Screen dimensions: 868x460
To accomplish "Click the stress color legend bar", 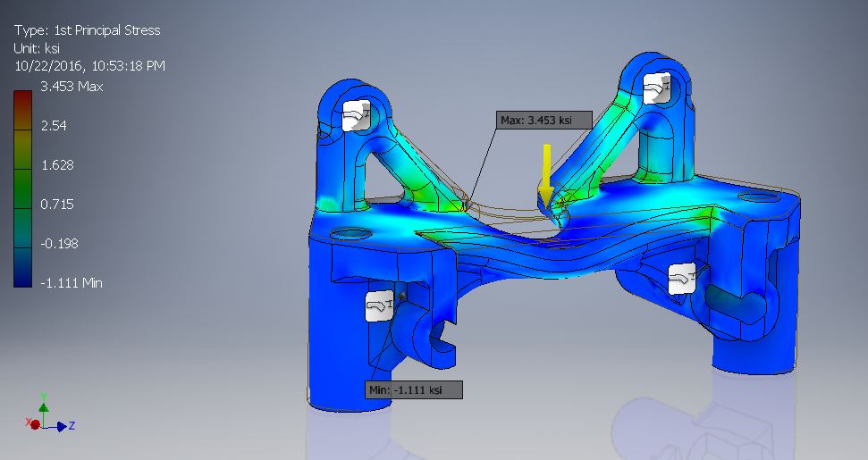I will (22, 189).
